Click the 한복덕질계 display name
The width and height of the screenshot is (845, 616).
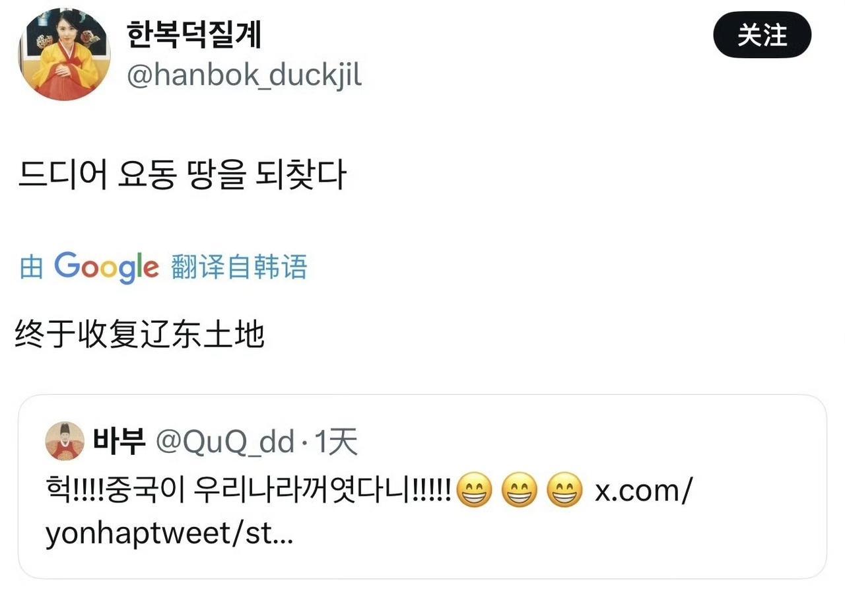[194, 34]
